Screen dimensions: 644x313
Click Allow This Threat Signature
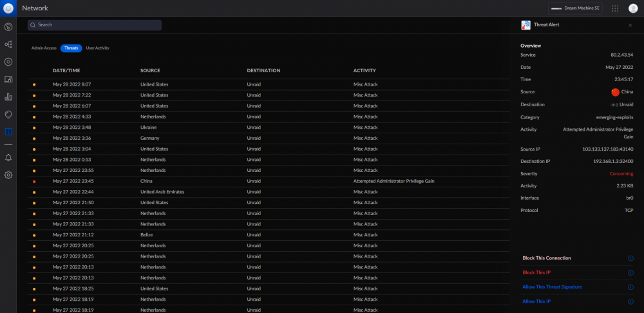point(552,287)
